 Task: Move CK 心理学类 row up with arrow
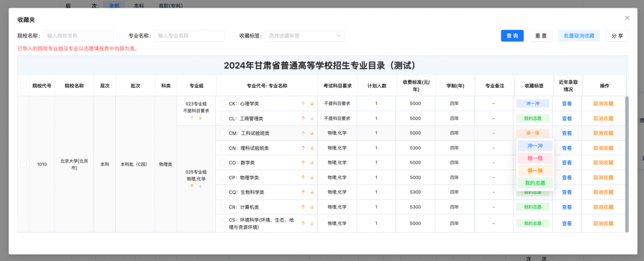(303, 103)
